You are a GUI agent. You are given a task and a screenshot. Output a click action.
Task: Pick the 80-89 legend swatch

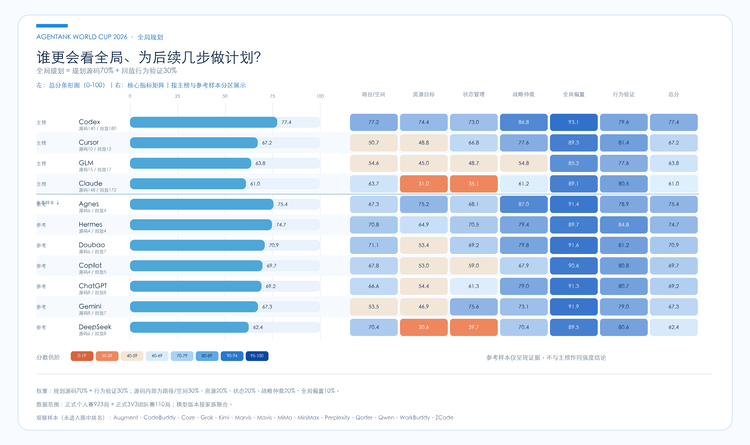tap(207, 356)
